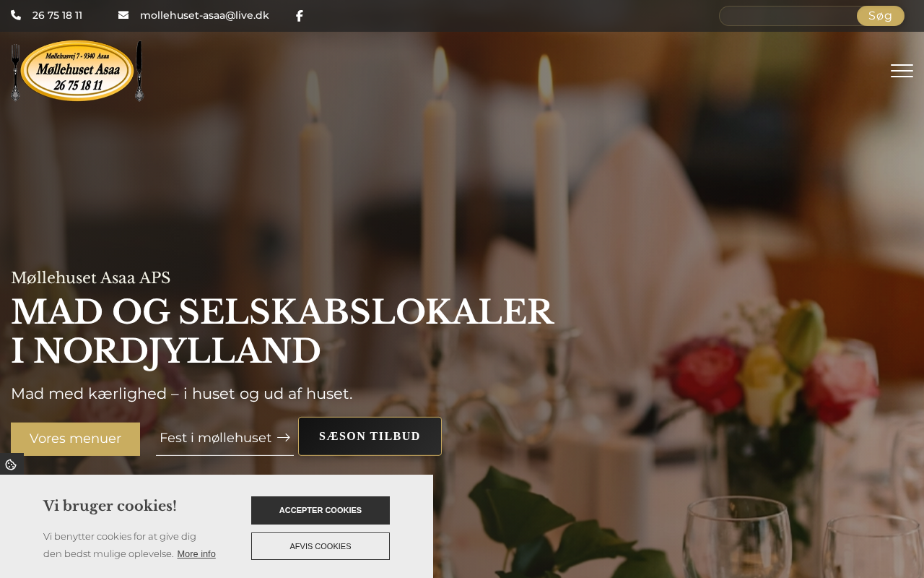The image size is (924, 578).
Task: Follow the Fest i møllehuset link
Action: (215, 437)
